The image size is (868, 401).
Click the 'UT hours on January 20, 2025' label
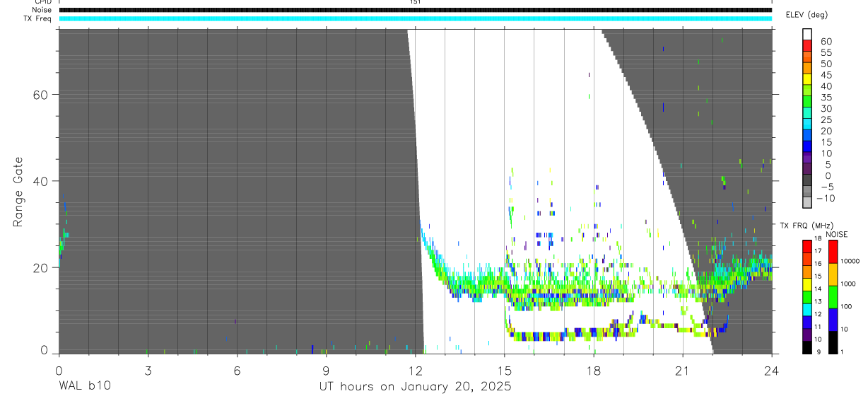(x=414, y=387)
